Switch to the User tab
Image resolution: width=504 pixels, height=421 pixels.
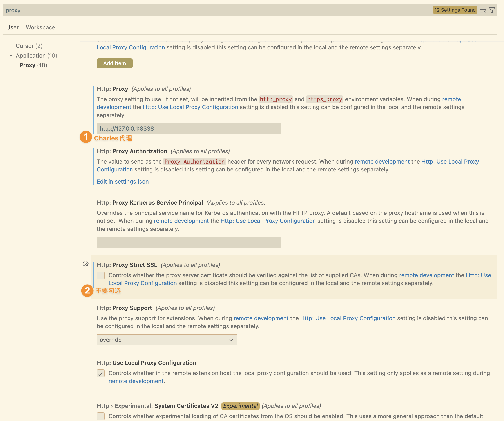[12, 27]
